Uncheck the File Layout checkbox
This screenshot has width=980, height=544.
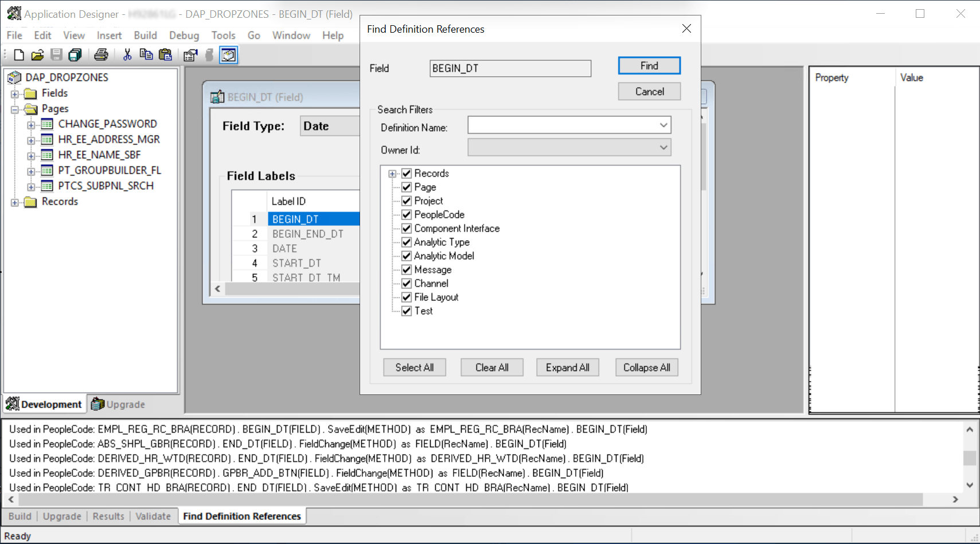[407, 297]
